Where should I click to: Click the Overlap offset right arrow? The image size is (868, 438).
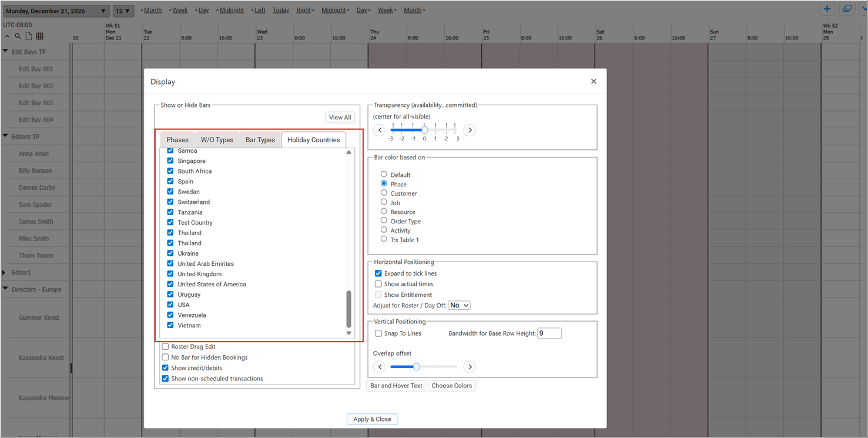pos(470,367)
